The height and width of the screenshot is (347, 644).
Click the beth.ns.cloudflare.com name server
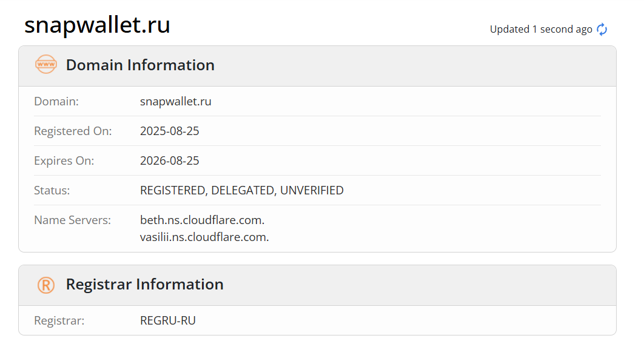pyautogui.click(x=202, y=220)
